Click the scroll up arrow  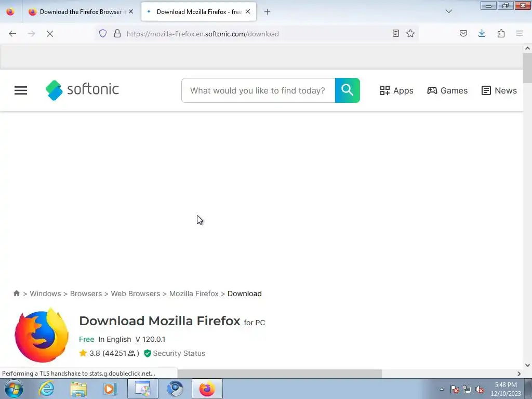pyautogui.click(x=527, y=48)
